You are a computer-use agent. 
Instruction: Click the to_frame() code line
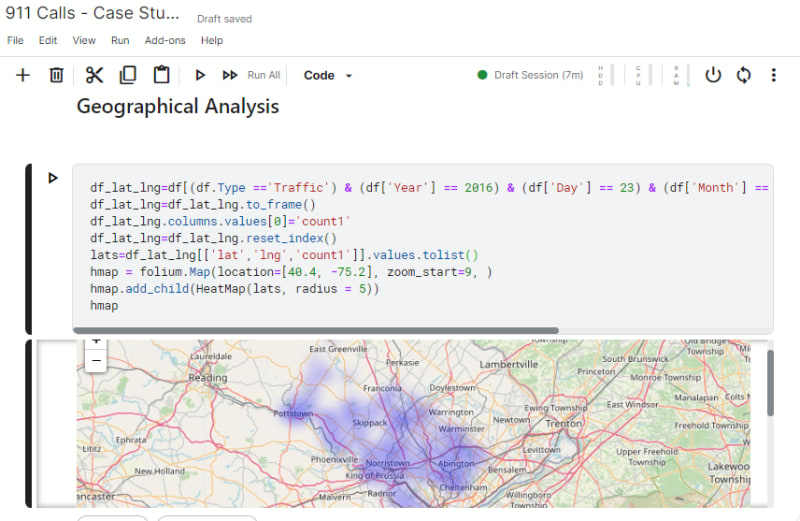[x=203, y=205]
